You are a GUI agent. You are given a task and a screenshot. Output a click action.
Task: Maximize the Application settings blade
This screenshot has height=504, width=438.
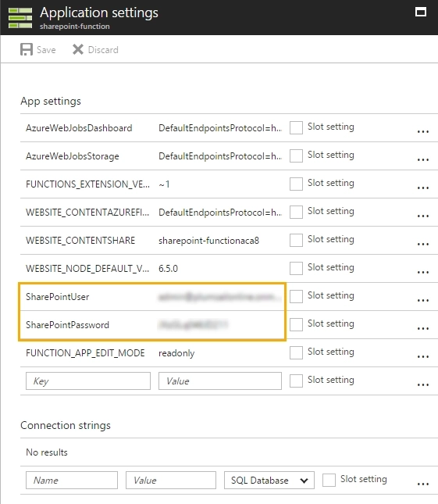(421, 13)
